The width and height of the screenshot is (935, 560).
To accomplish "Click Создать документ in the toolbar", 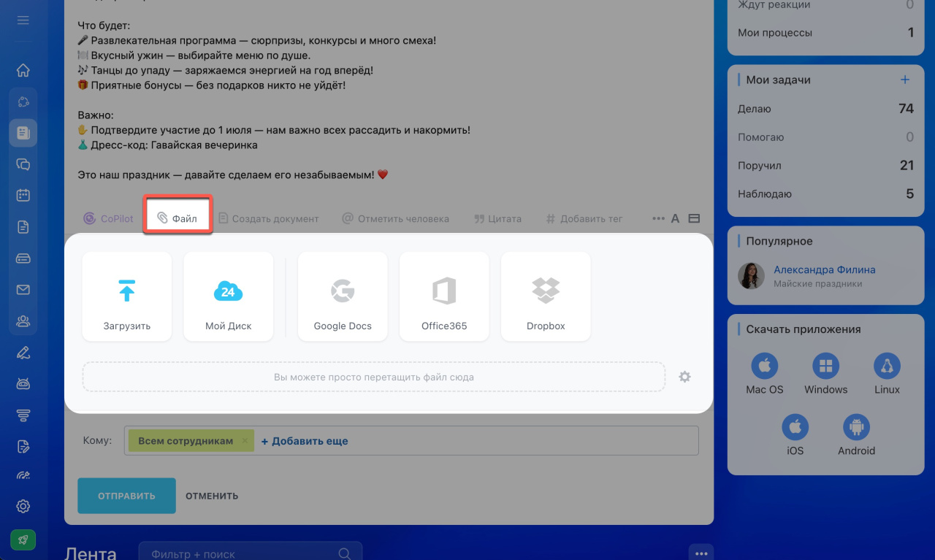I will pos(268,218).
